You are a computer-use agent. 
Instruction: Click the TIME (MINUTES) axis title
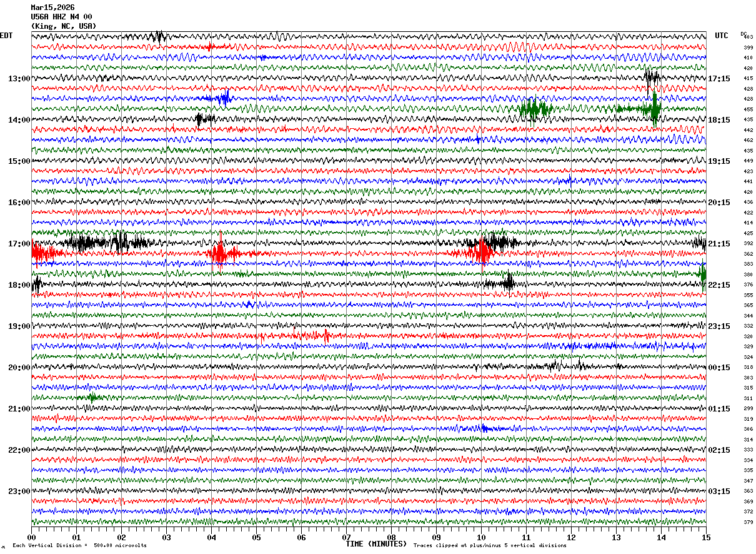(x=376, y=544)
